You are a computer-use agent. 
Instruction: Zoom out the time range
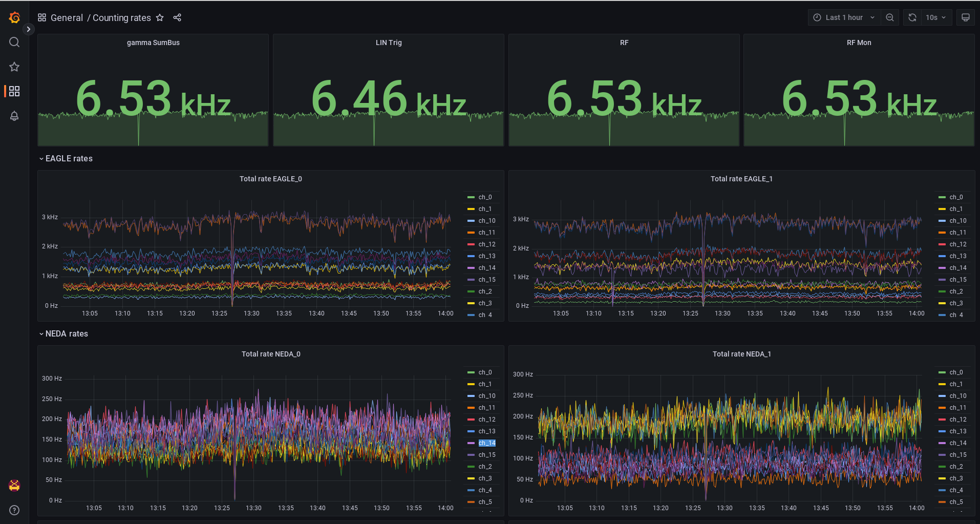coord(889,17)
